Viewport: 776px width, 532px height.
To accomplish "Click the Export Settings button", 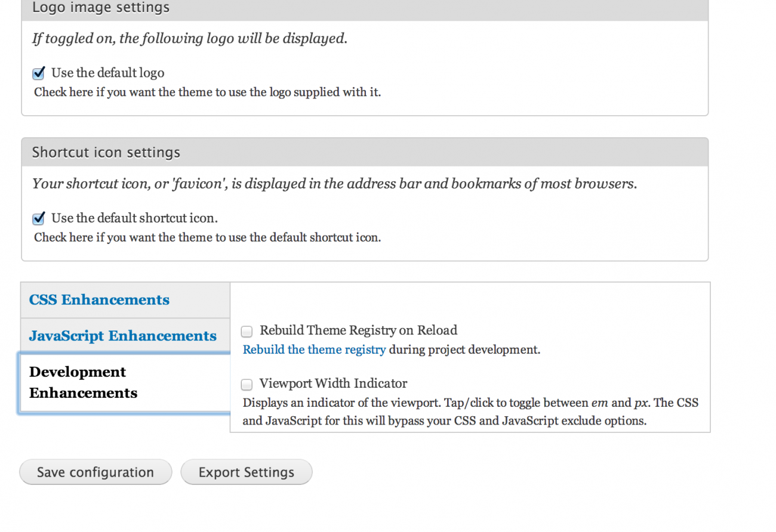I will click(x=246, y=472).
